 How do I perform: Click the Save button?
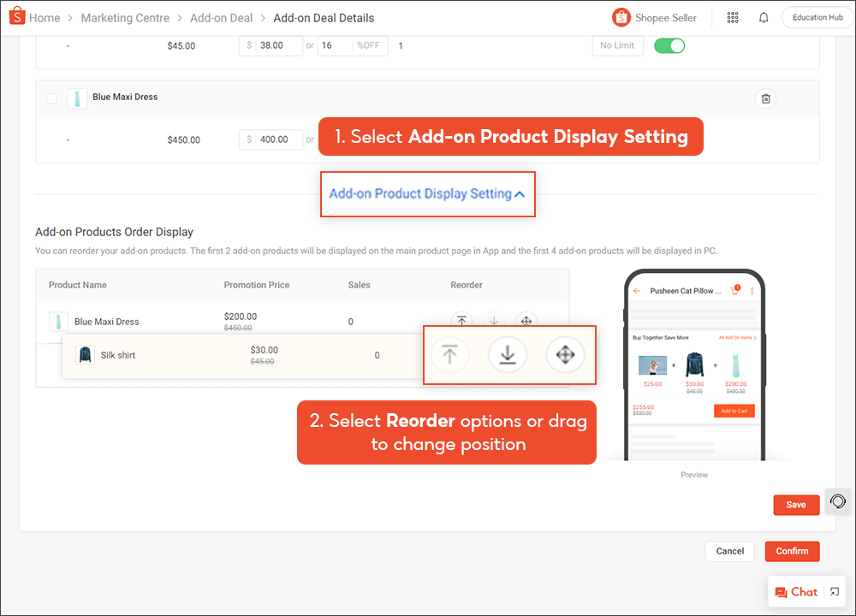[x=795, y=505]
